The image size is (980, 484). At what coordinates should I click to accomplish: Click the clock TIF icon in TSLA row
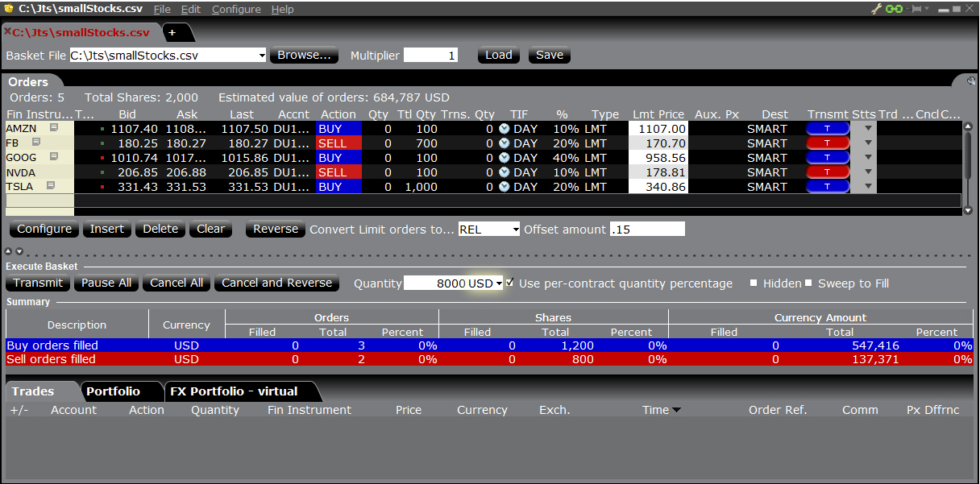point(504,187)
